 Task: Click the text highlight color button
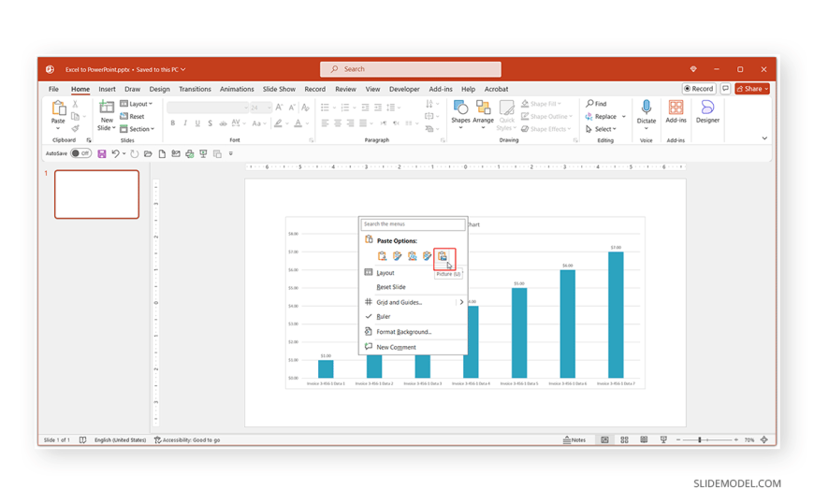[278, 123]
